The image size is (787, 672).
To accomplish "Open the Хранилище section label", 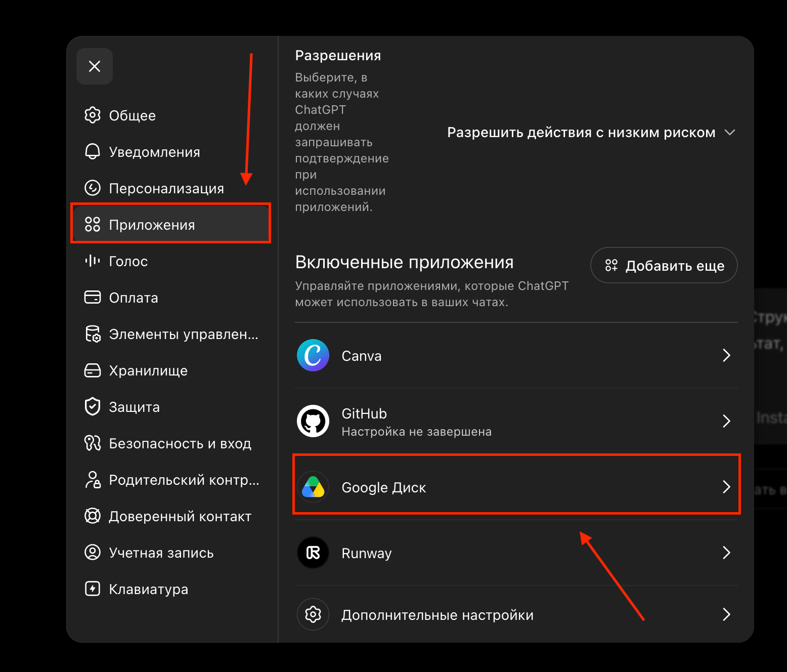I will pos(148,370).
